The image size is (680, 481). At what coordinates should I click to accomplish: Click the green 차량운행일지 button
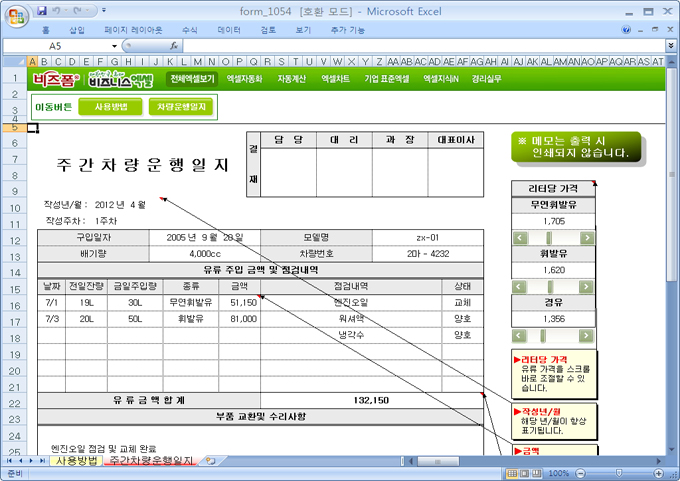[181, 107]
